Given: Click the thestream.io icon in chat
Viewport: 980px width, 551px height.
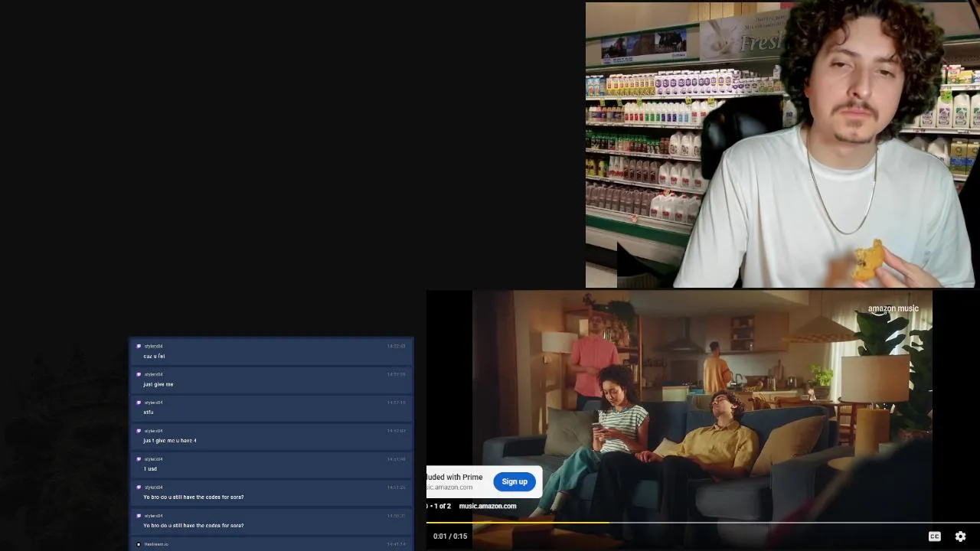Looking at the screenshot, I should click(x=139, y=544).
